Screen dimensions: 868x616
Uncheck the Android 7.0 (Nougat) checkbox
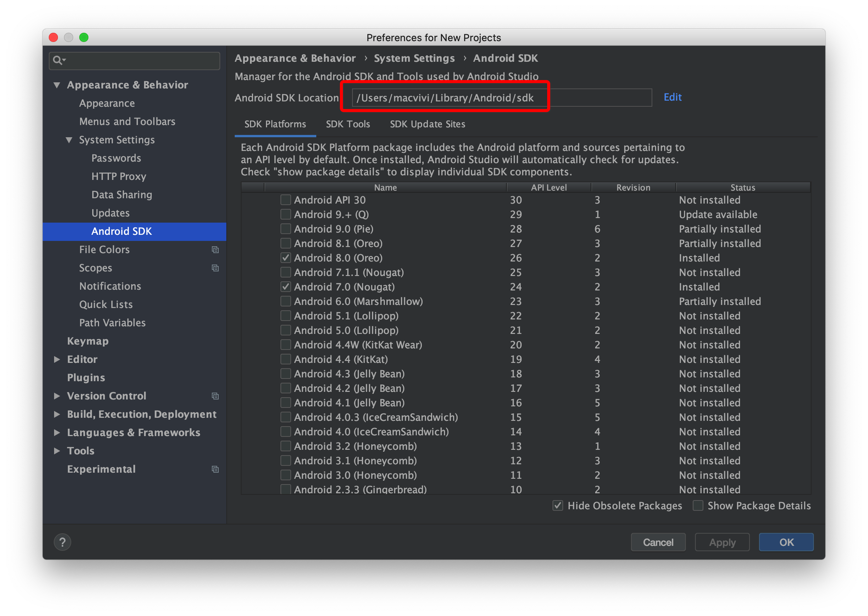285,287
